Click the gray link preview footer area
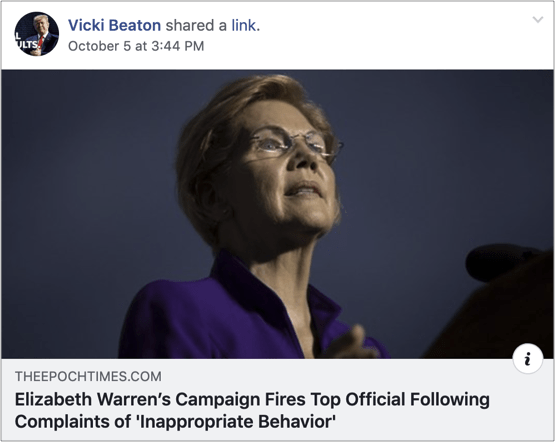555x442 pixels. pyautogui.click(x=277, y=400)
